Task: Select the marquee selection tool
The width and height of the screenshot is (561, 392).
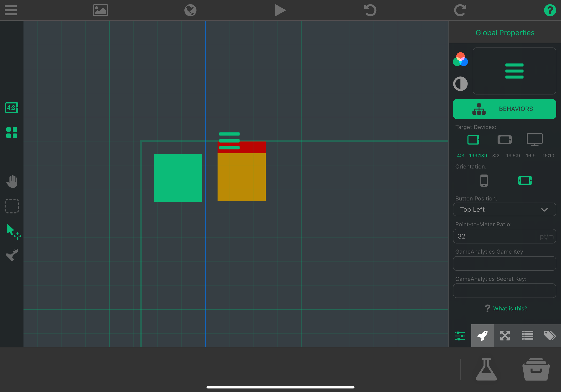Action: pyautogui.click(x=12, y=206)
